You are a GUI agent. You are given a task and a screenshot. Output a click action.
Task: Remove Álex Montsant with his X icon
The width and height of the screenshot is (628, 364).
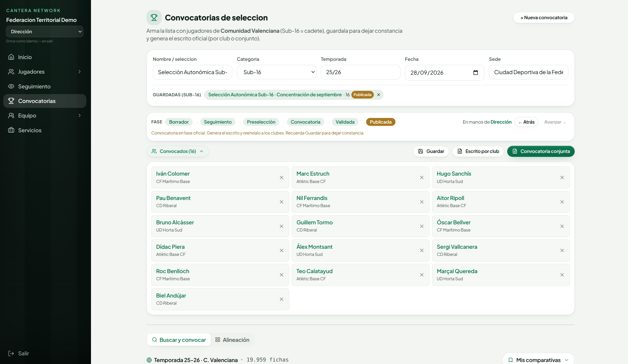point(422,250)
